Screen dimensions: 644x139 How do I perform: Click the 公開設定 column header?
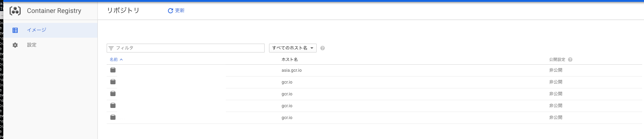[x=557, y=60]
